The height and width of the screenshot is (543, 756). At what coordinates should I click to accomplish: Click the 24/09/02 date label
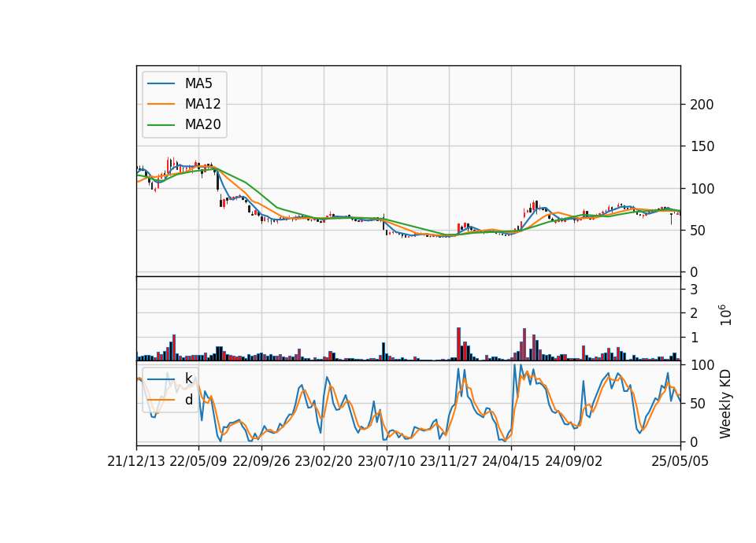coord(574,461)
